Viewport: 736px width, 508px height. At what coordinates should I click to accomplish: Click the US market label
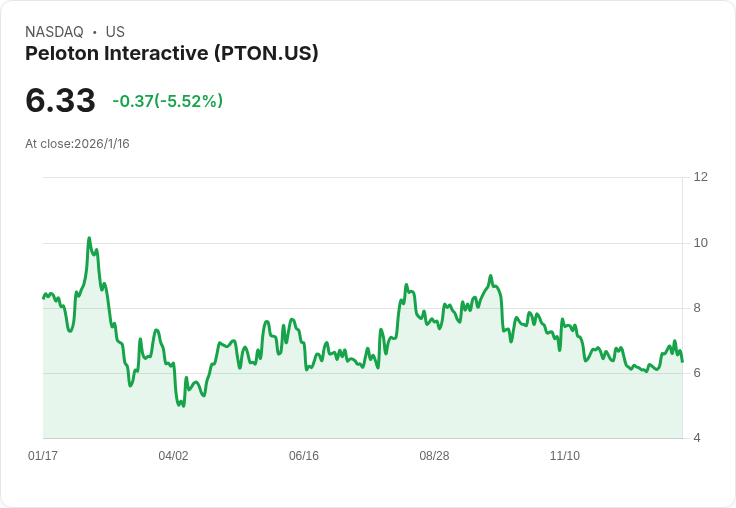(115, 32)
